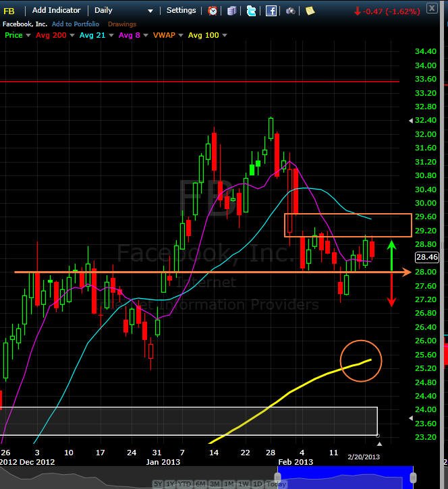448x489 pixels.
Task: Click the green Price legend label
Action: point(13,35)
